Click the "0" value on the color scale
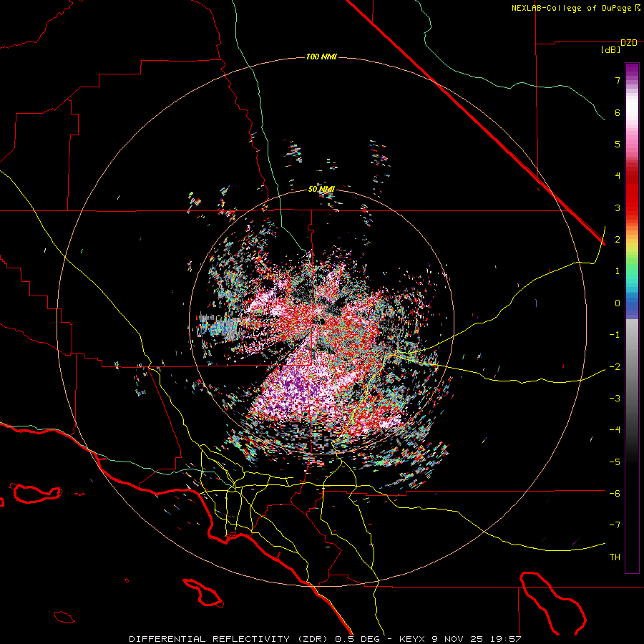Screen dimensions: 644x644 [x=618, y=303]
